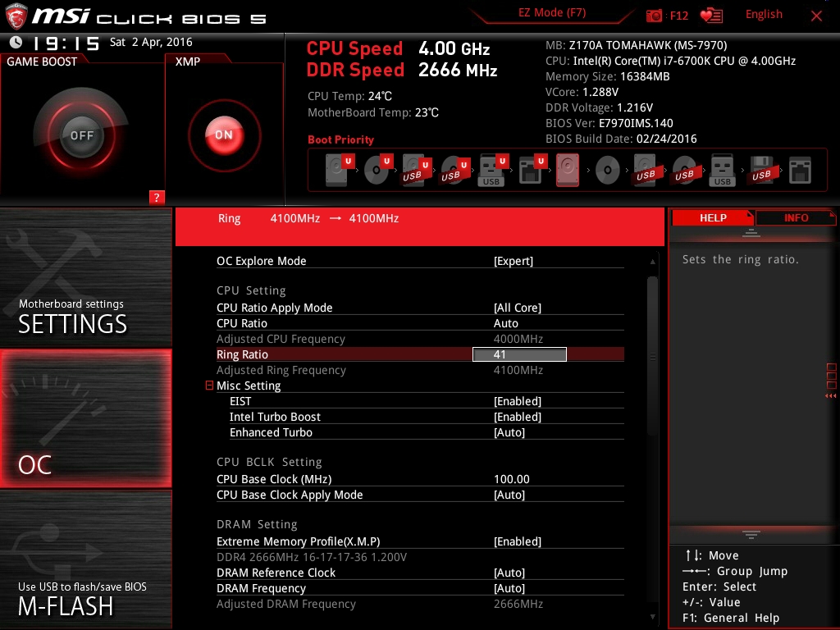Click the UEFI USB CD/DVD boot icon

[x=455, y=170]
